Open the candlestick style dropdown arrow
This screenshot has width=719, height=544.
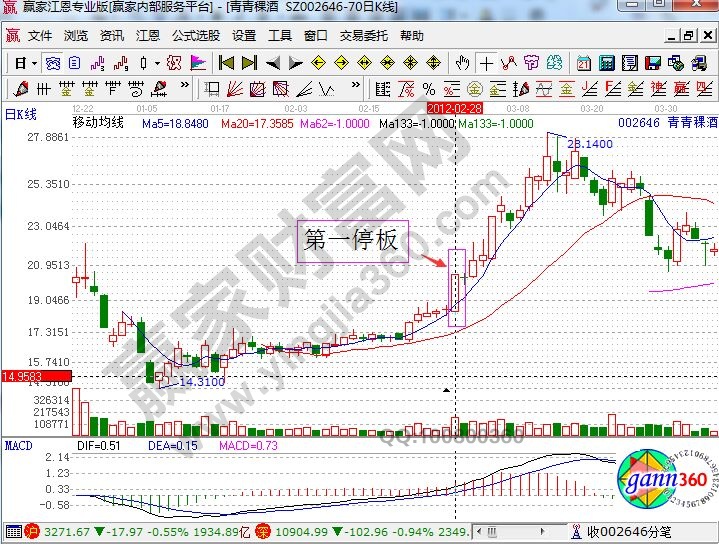(x=157, y=63)
